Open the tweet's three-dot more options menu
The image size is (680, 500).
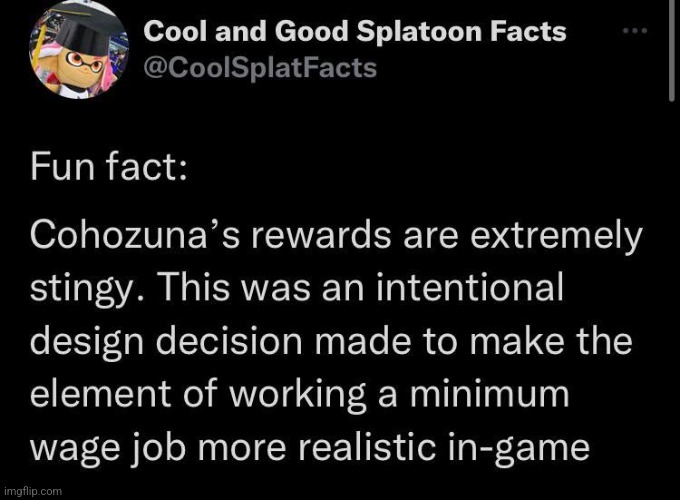click(634, 31)
